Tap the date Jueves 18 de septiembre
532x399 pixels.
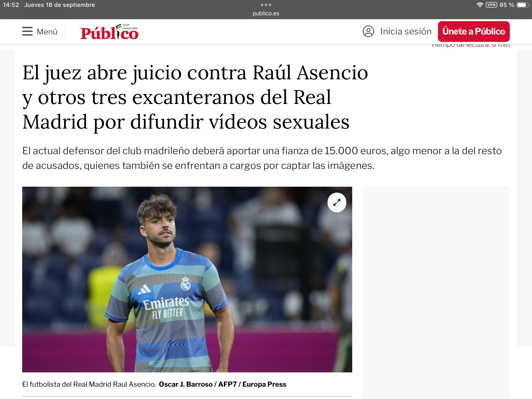click(60, 5)
